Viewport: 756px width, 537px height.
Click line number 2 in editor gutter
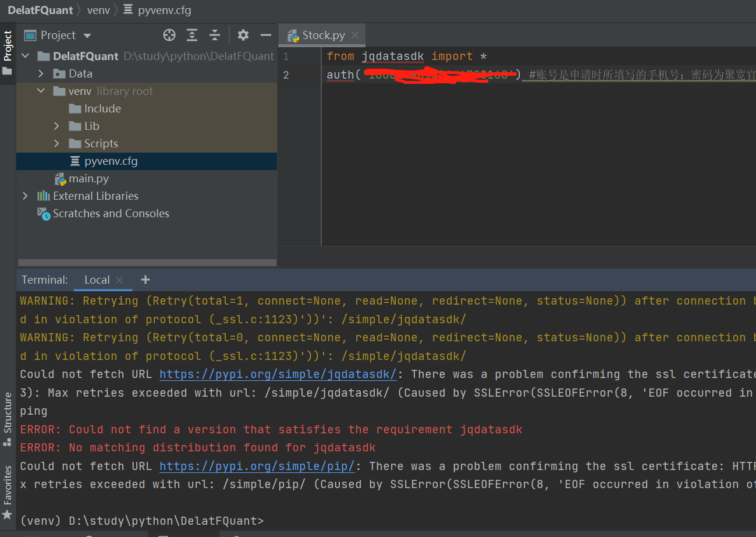coord(286,75)
